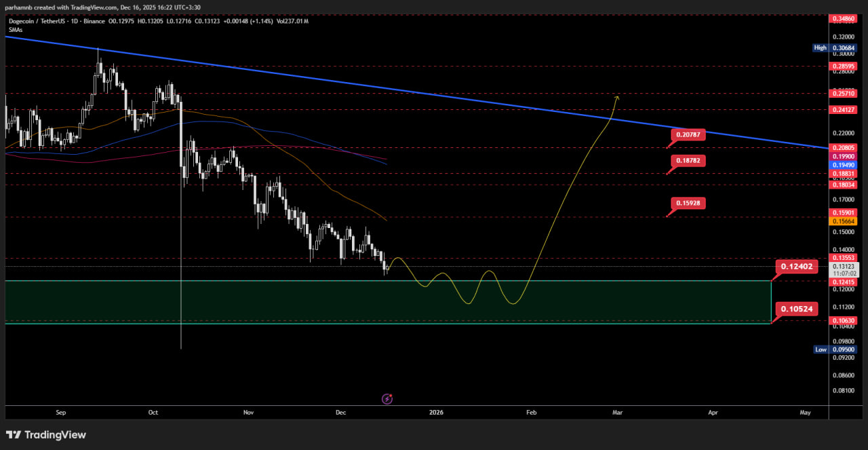Click the Nov label on time axis

(248, 412)
